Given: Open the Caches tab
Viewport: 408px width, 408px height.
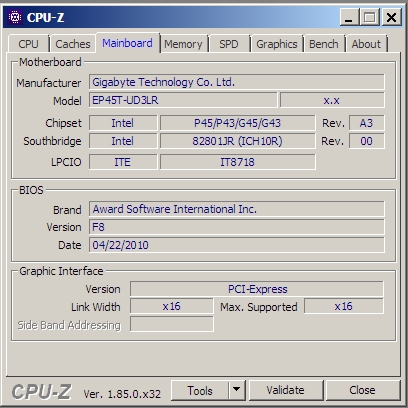Looking at the screenshot, I should pyautogui.click(x=73, y=44).
